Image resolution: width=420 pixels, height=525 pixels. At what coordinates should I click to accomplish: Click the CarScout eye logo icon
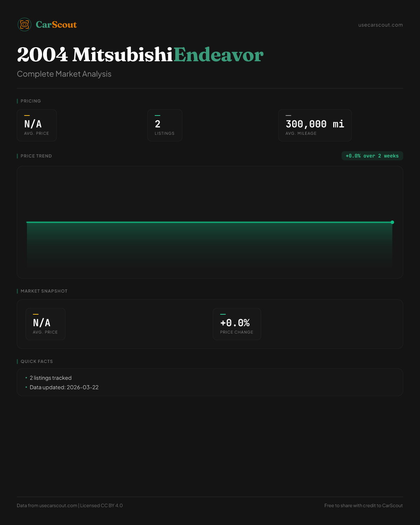click(24, 24)
